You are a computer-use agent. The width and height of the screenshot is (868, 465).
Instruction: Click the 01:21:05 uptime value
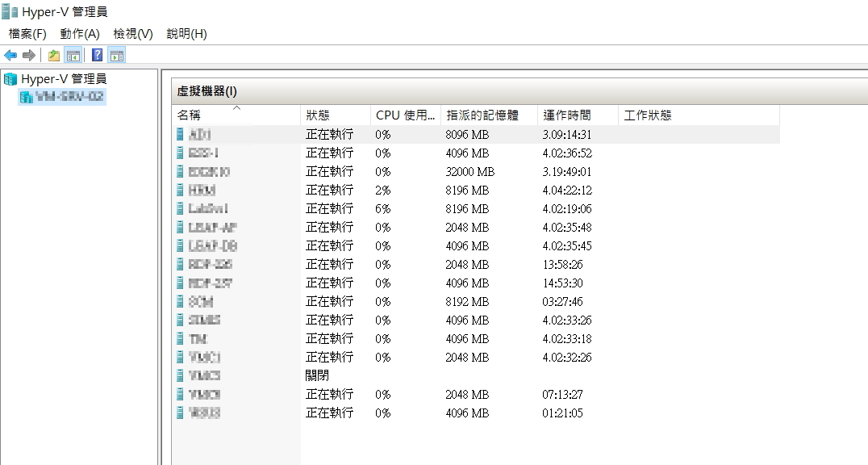click(562, 413)
